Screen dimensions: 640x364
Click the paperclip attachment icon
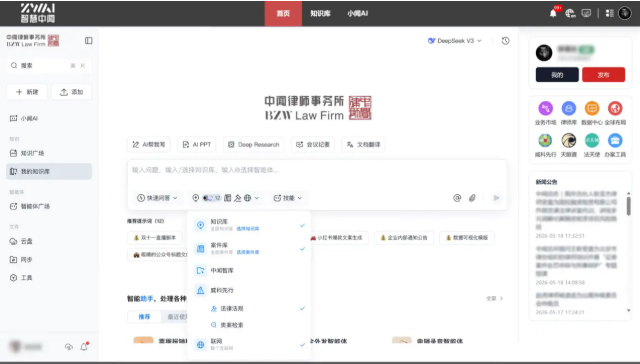(x=472, y=198)
